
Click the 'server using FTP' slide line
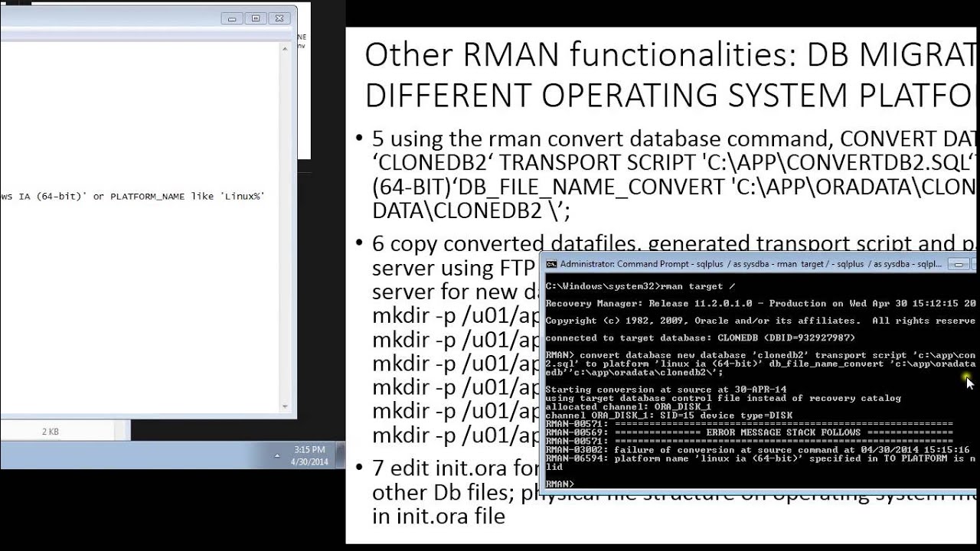tap(453, 268)
